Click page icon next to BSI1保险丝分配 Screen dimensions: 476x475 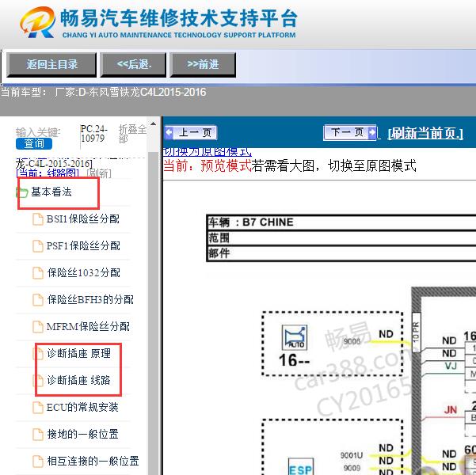38,219
